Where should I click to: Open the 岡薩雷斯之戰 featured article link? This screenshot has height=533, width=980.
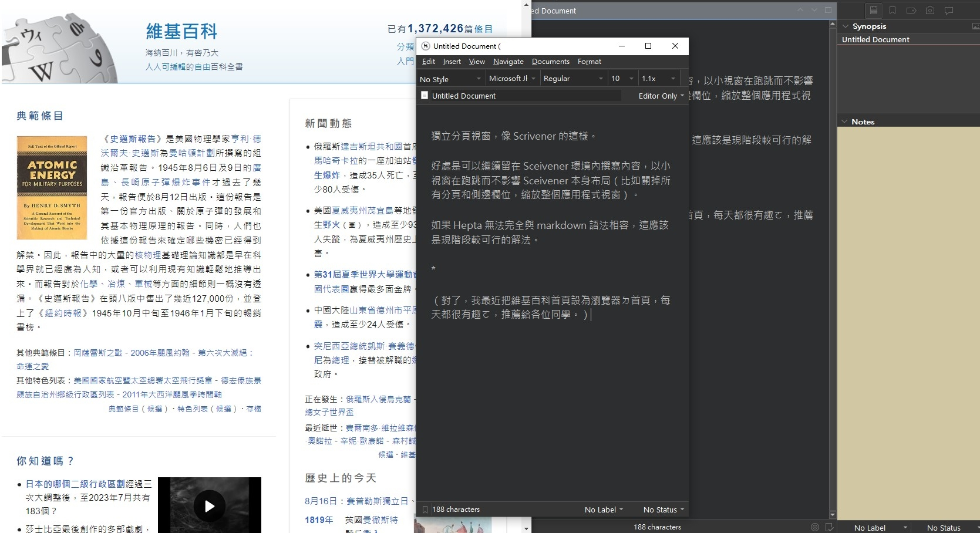pos(98,353)
